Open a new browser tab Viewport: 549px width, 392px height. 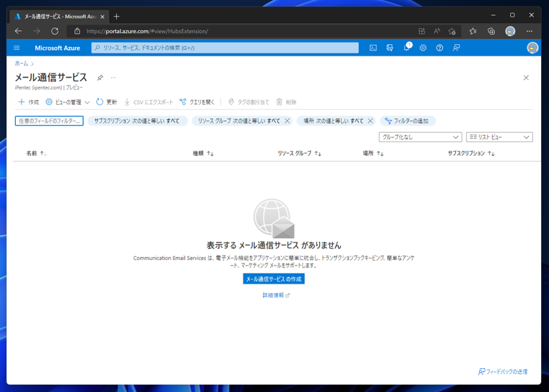point(116,16)
